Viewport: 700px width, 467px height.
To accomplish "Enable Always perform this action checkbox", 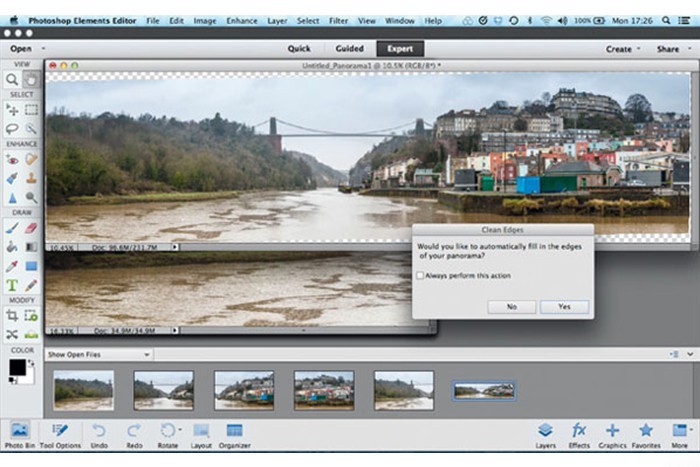I will tap(420, 275).
